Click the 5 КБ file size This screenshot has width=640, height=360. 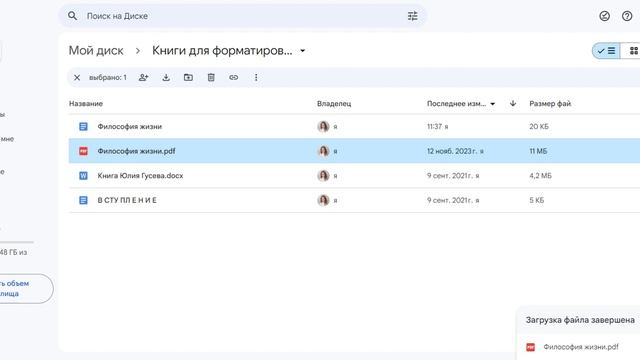[537, 200]
